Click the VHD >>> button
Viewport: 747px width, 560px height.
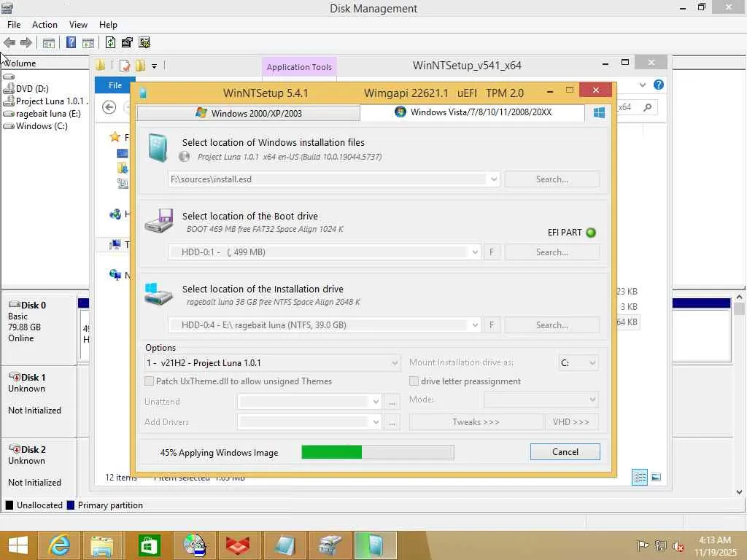click(x=571, y=422)
